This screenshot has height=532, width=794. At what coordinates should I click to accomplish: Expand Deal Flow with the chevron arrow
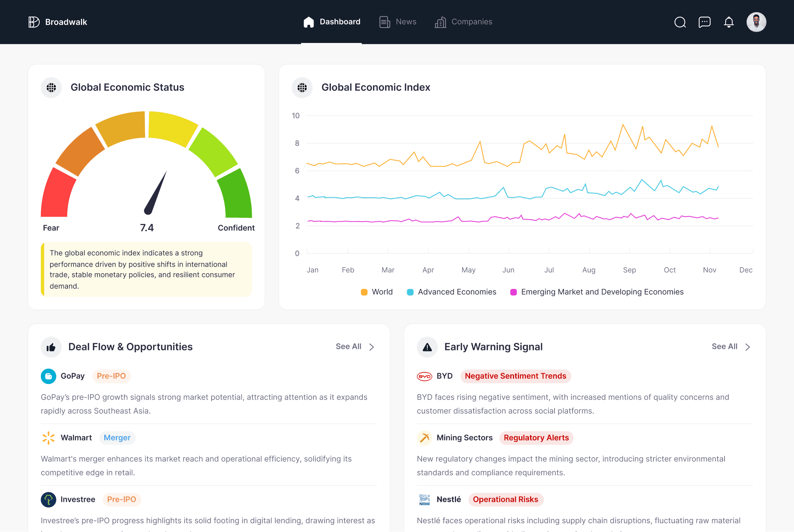tap(372, 347)
